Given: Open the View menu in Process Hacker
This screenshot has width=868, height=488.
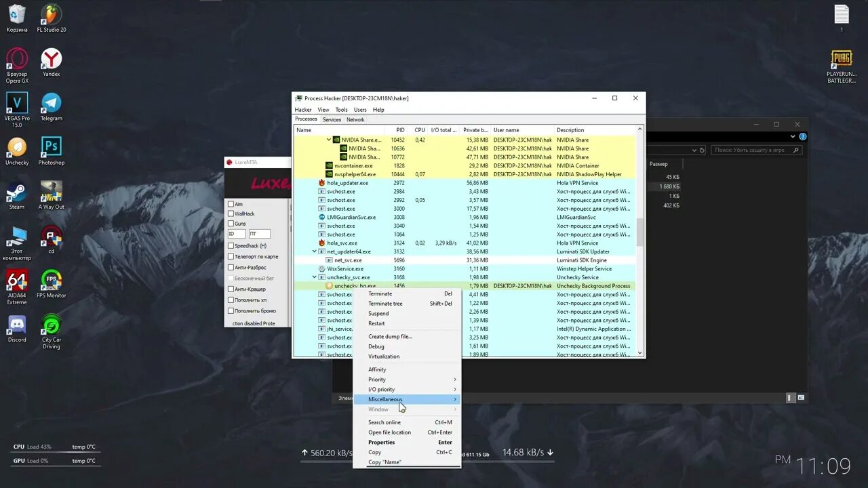Looking at the screenshot, I should coord(323,110).
